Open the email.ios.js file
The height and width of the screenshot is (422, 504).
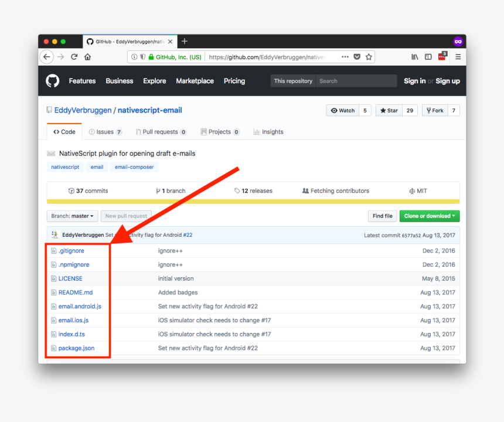pos(73,320)
